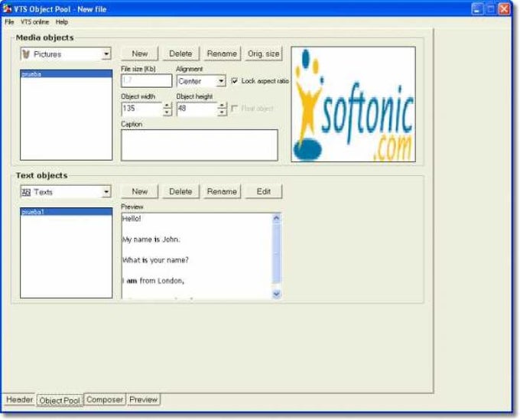This screenshot has width=520, height=420.
Task: Click preview scrollbar down arrow
Action: pyautogui.click(x=276, y=294)
